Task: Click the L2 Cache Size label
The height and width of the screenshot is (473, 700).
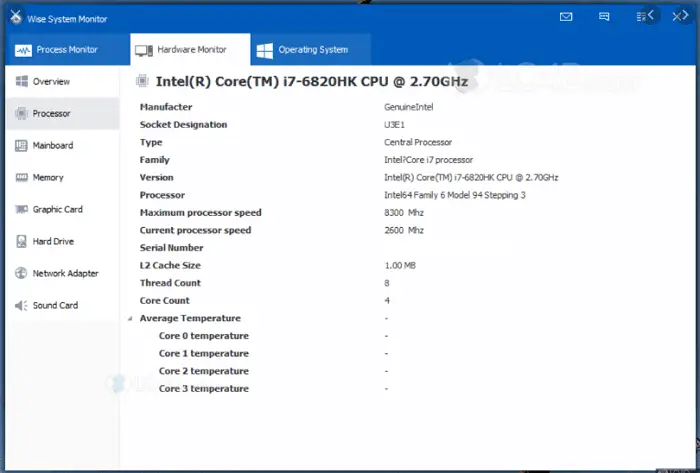Action: tap(170, 266)
